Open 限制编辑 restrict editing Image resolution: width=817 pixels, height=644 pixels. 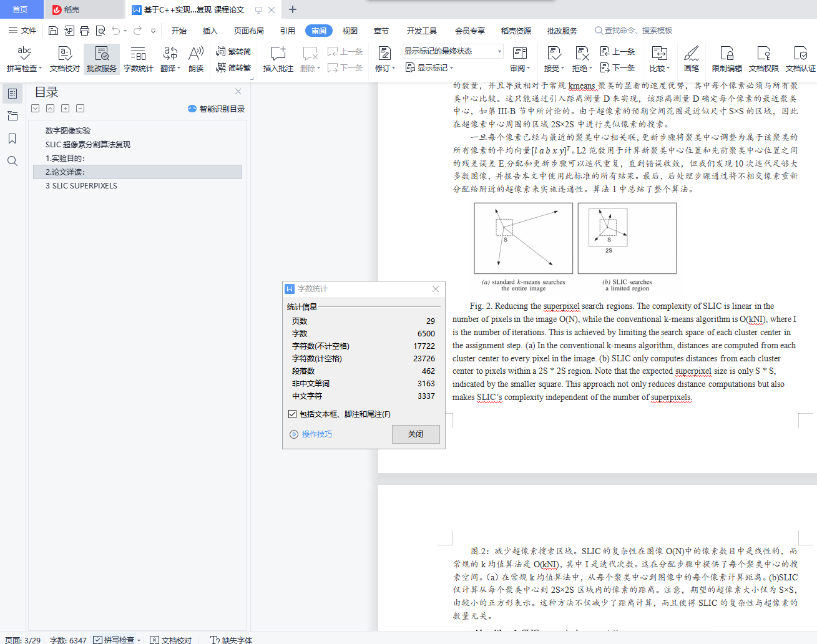coord(727,59)
